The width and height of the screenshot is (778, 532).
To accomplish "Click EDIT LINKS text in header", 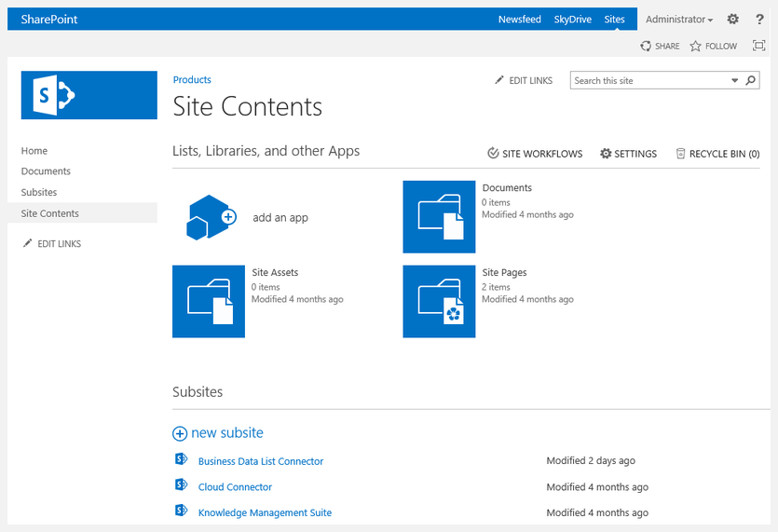I will pyautogui.click(x=530, y=80).
